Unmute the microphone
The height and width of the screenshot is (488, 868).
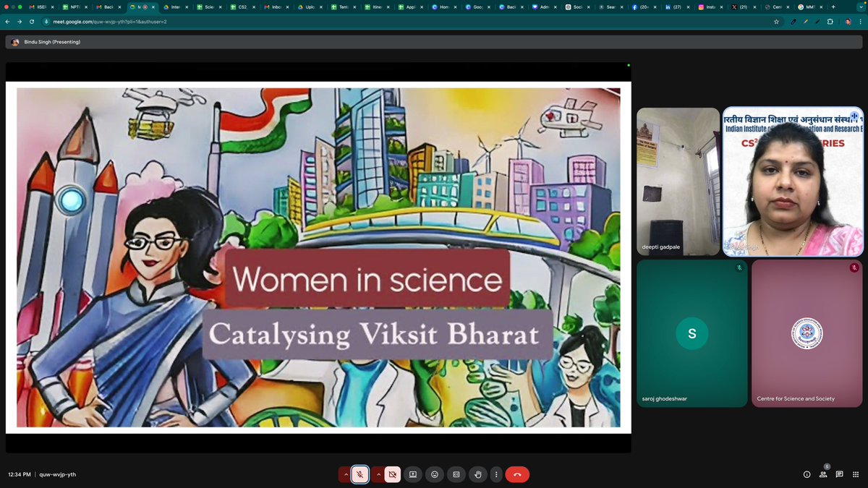click(x=360, y=474)
